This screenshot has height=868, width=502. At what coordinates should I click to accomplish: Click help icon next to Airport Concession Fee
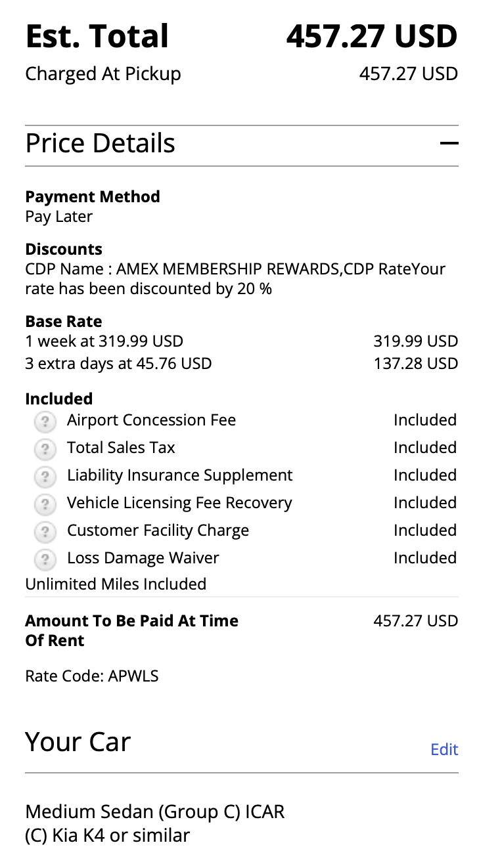(x=45, y=421)
